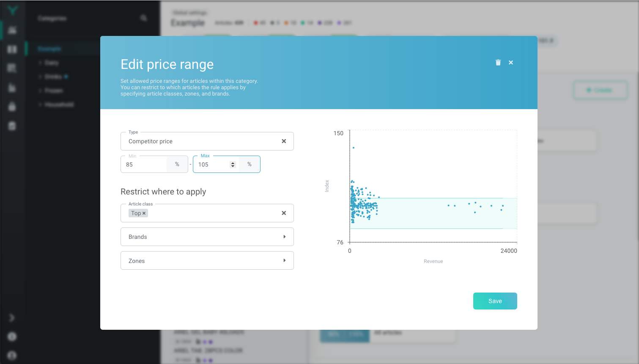
Task: Collapse the sidebar using the chevron button
Action: pyautogui.click(x=12, y=317)
